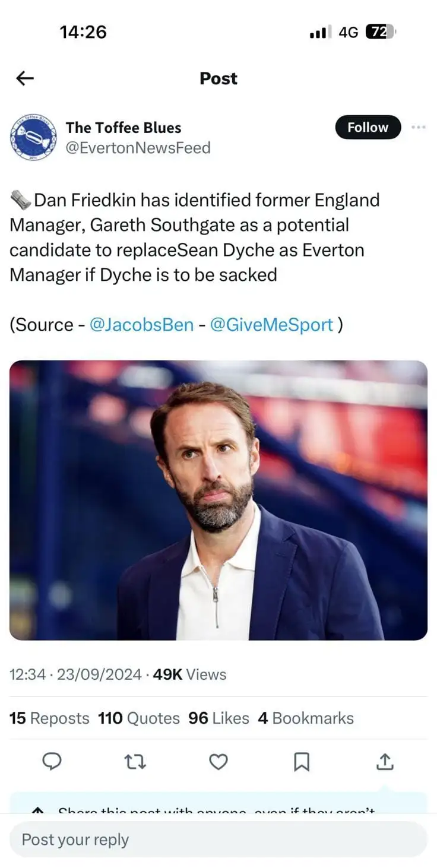437x868 pixels.
Task: Tap the repost arrows icon
Action: coord(135,761)
